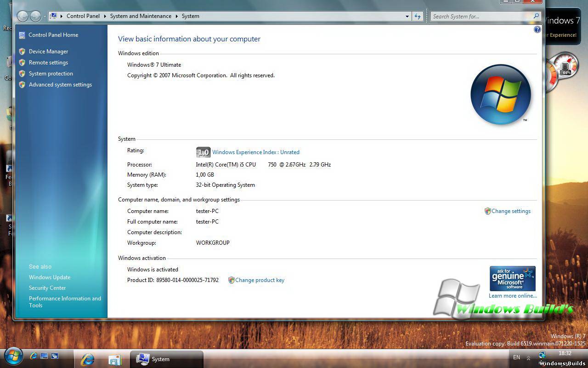Open Help with the blue question mark
Image resolution: width=588 pixels, height=368 pixels.
point(537,29)
